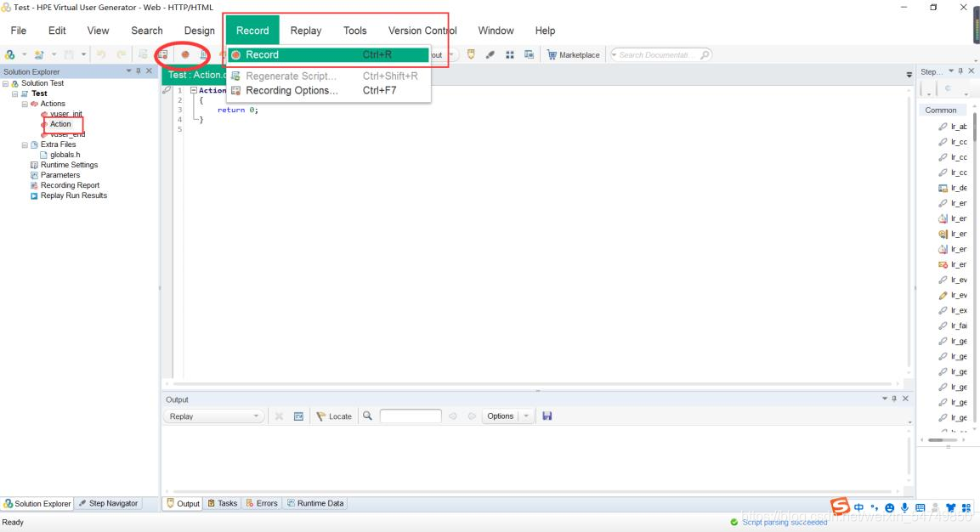The image size is (980, 532).
Task: Pin the Solution Explorer panel
Action: [139, 71]
